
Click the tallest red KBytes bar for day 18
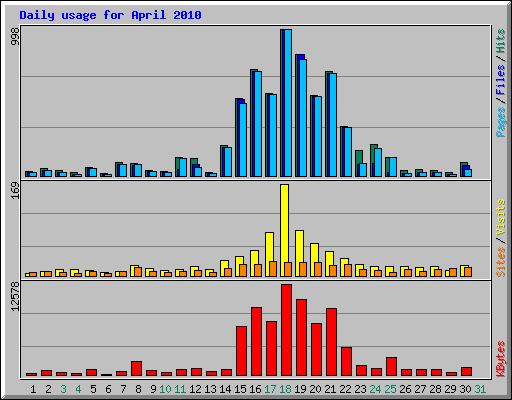(x=286, y=330)
